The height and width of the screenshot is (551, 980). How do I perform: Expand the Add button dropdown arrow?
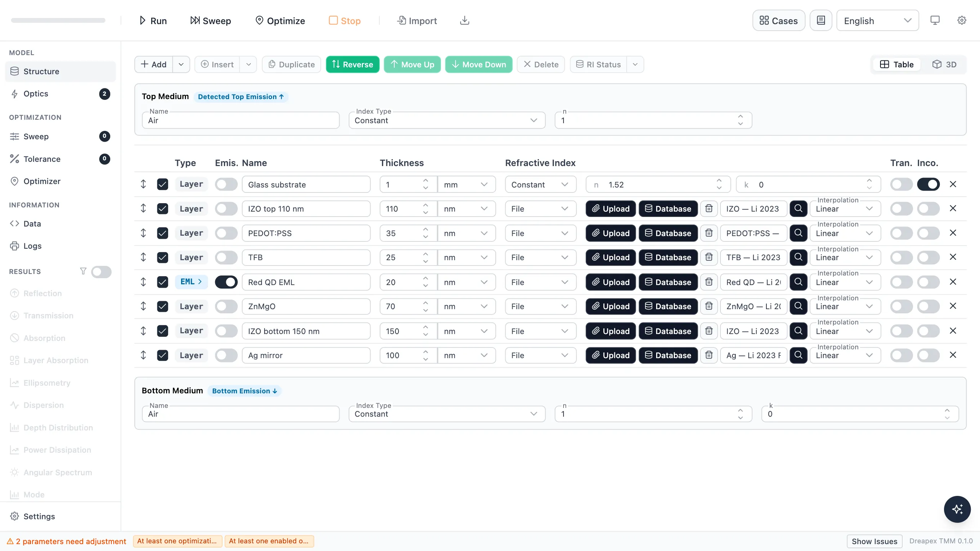click(181, 64)
